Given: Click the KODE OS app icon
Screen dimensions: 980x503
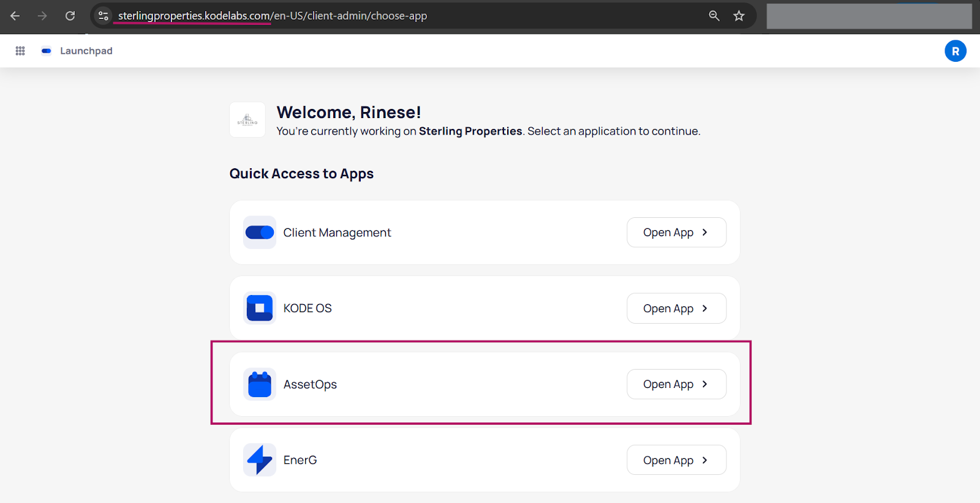Looking at the screenshot, I should click(260, 308).
